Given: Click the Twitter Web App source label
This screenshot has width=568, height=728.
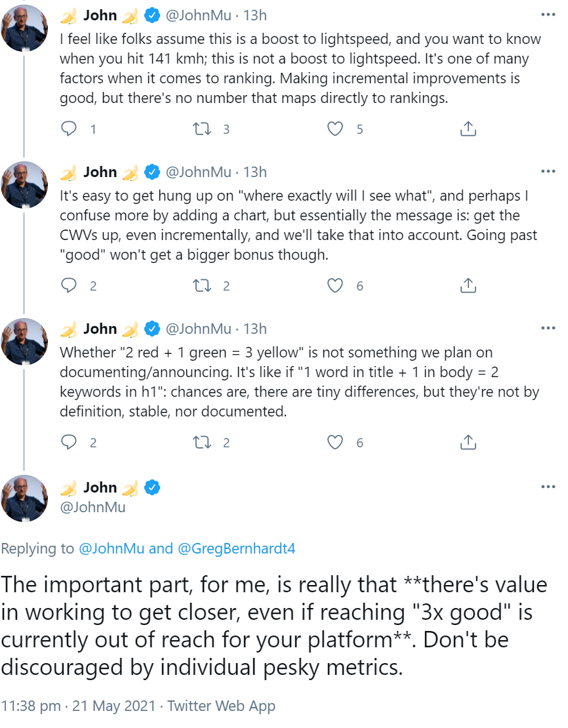Looking at the screenshot, I should (221, 706).
